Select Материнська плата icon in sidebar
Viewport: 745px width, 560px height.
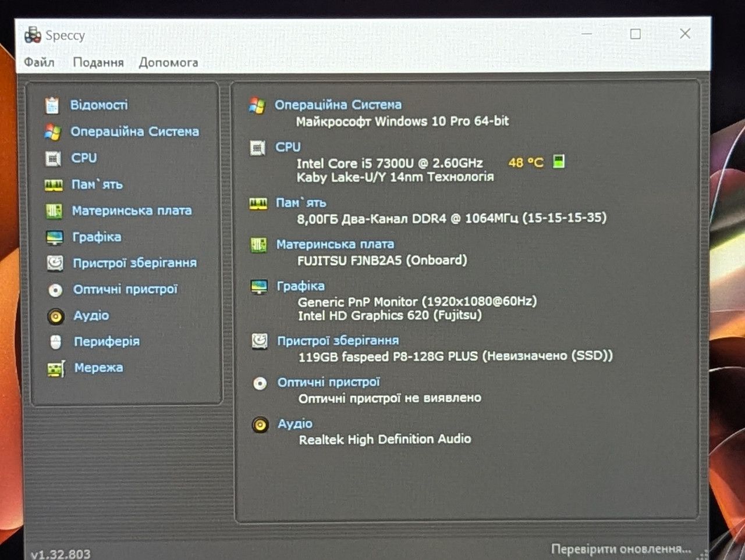tap(54, 211)
